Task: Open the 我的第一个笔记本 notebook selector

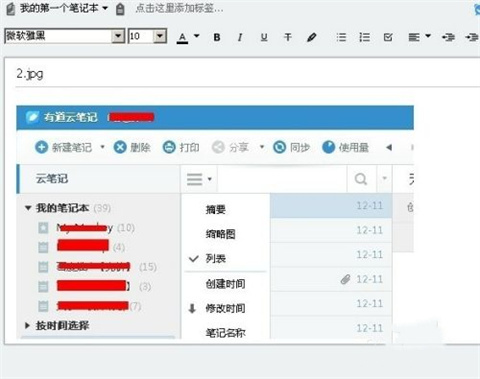Action: (x=64, y=8)
